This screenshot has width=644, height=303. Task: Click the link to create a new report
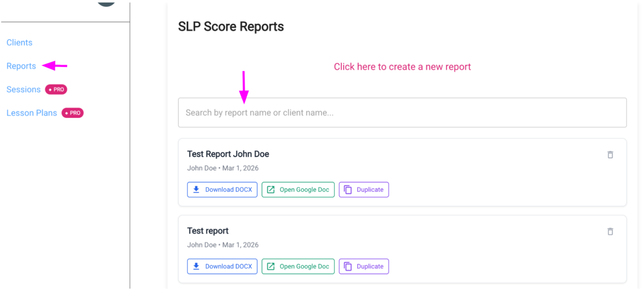click(402, 67)
